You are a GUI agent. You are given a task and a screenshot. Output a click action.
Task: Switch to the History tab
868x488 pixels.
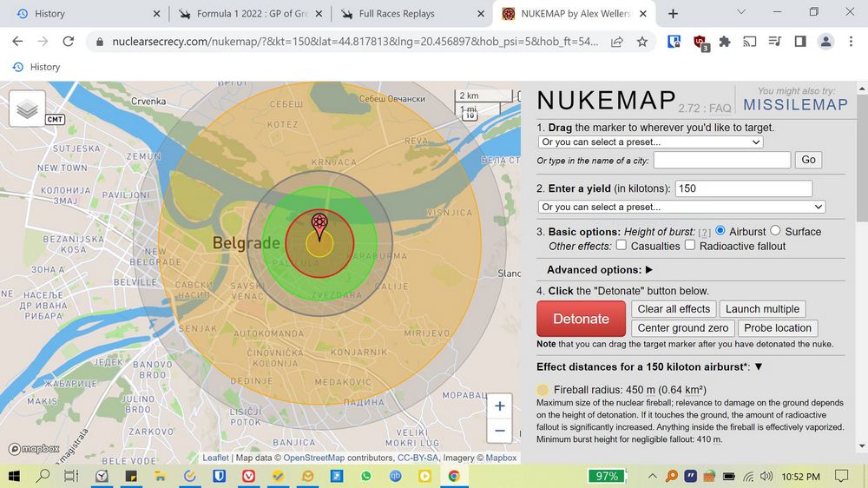pyautogui.click(x=49, y=14)
